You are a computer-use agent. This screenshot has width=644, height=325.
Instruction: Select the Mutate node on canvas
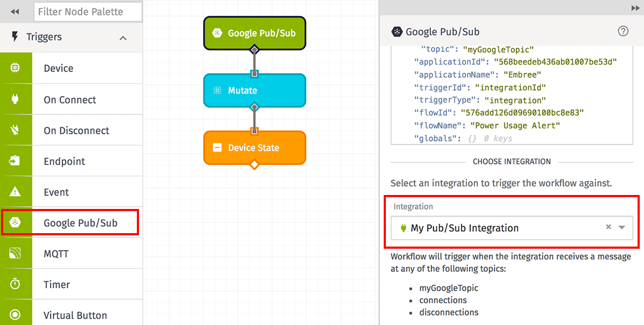click(x=254, y=90)
